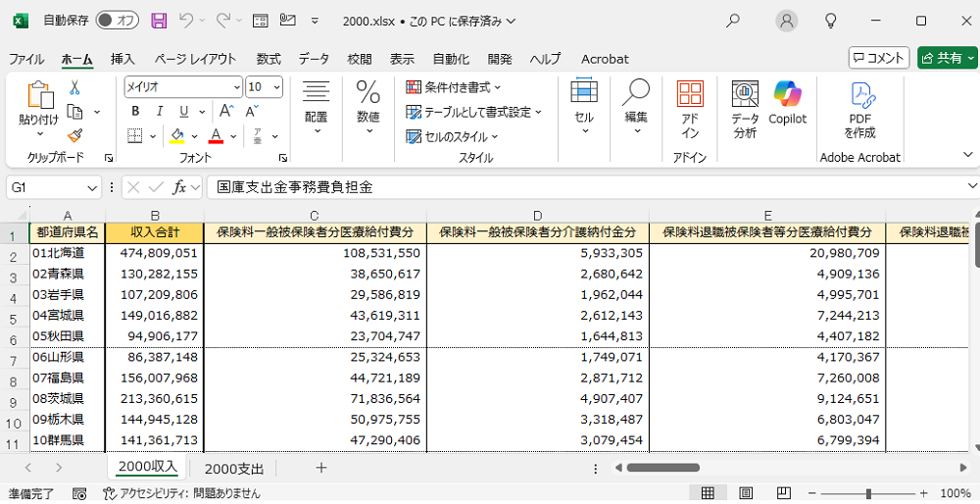
Task: Click the macro record icon in status bar
Action: click(x=79, y=493)
